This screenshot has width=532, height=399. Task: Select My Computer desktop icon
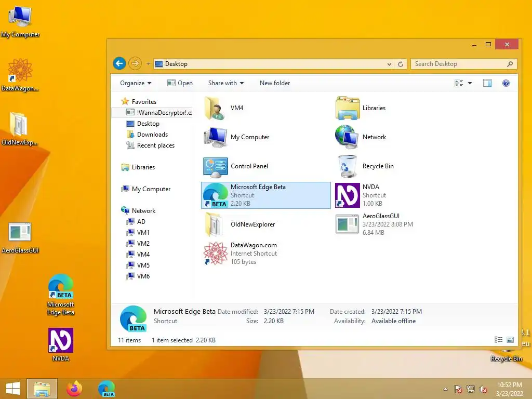coord(20,21)
